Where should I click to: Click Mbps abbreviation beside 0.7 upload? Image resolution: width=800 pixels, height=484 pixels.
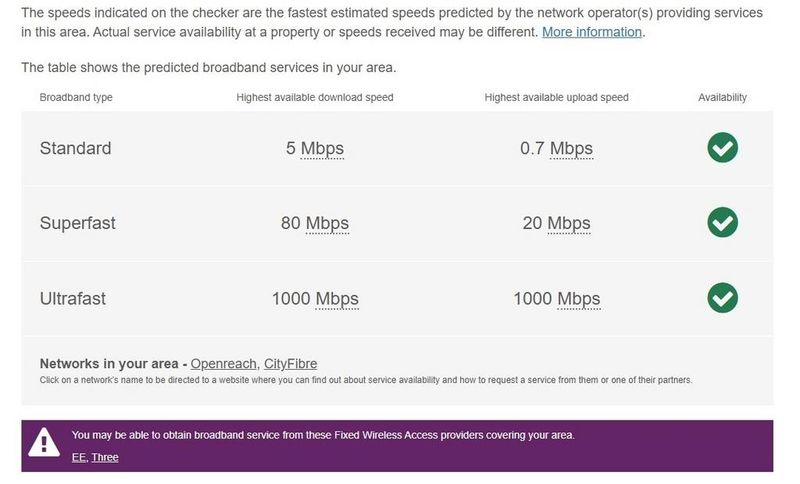(x=571, y=149)
